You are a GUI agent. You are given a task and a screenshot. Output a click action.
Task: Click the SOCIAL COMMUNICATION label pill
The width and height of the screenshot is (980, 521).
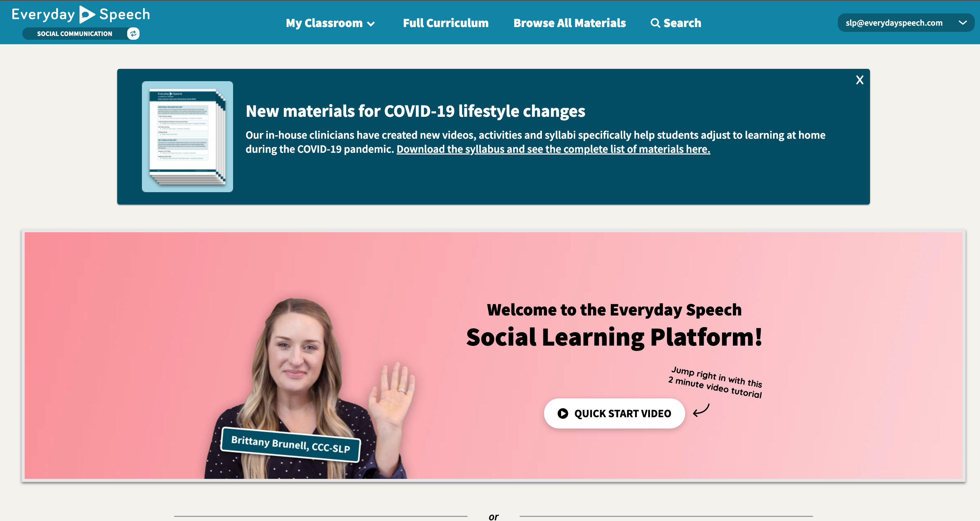[x=75, y=34]
